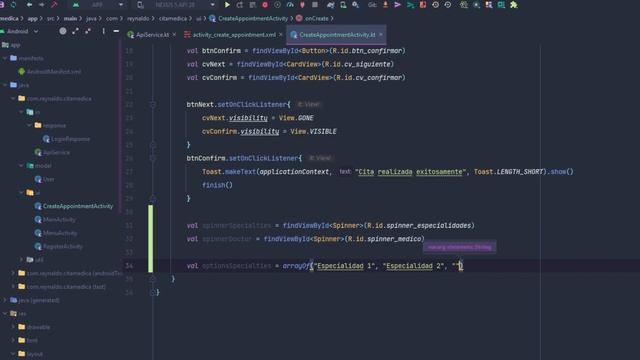The width and height of the screenshot is (640, 360).
Task: Select User class in project tree
Action: (x=44, y=179)
